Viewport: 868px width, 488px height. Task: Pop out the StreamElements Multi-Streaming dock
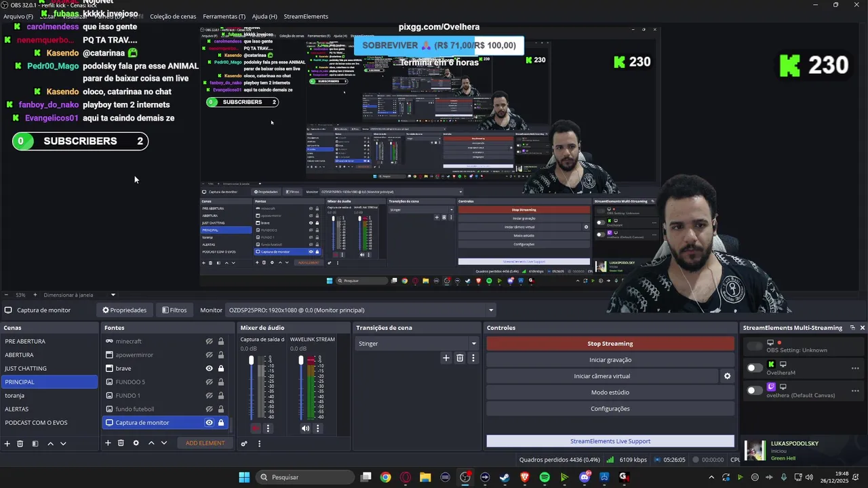852,327
